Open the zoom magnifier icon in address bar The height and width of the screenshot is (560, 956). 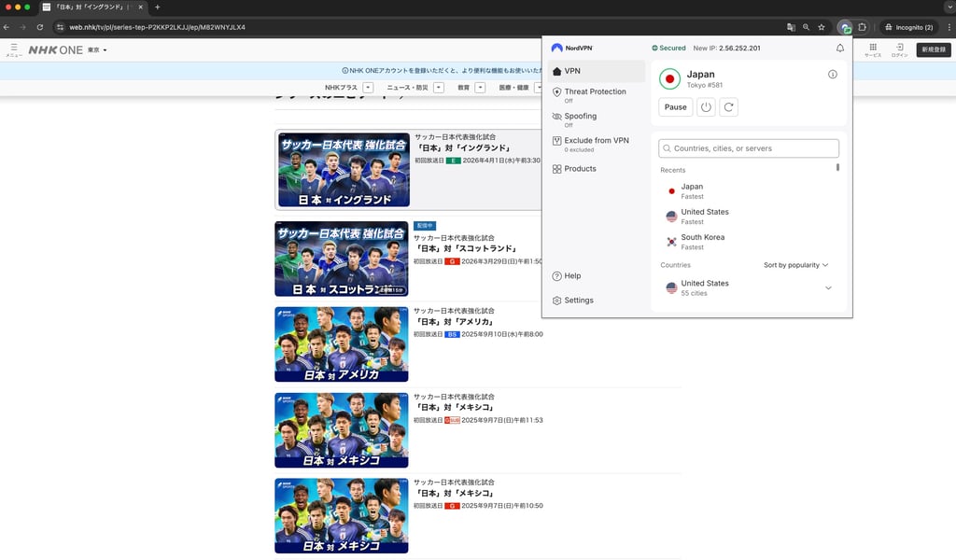pos(806,27)
